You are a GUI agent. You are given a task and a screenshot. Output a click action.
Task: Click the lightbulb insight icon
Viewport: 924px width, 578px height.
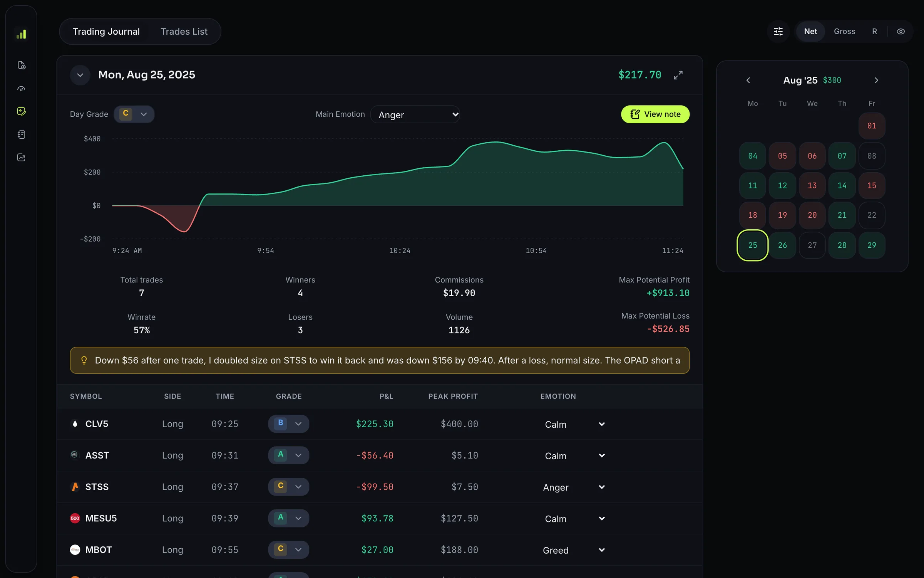click(x=84, y=360)
